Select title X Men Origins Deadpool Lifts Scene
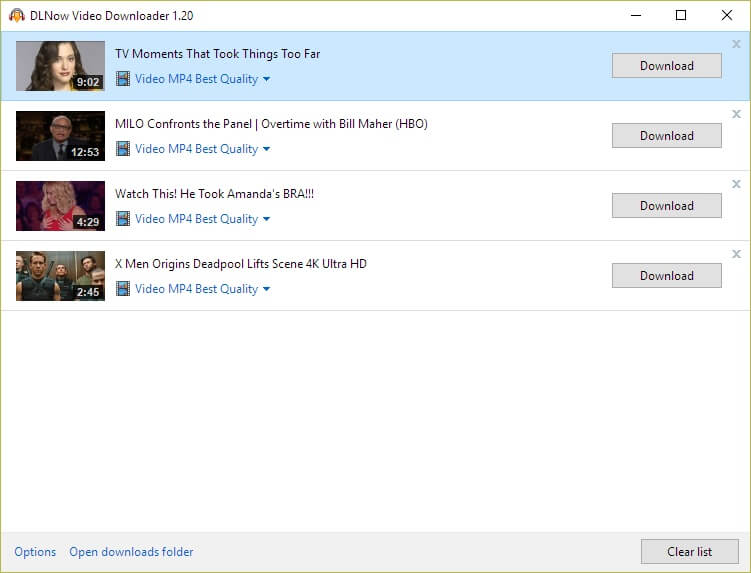 [x=241, y=264]
